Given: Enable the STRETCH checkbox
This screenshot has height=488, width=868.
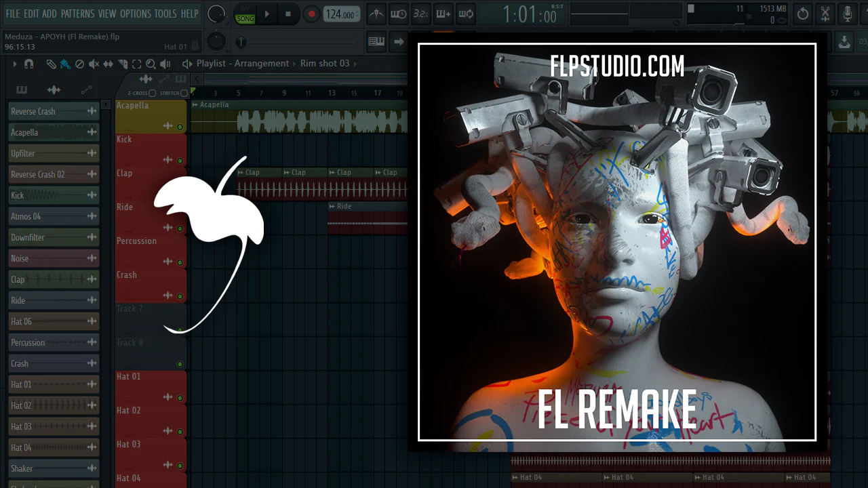Looking at the screenshot, I should tap(184, 93).
